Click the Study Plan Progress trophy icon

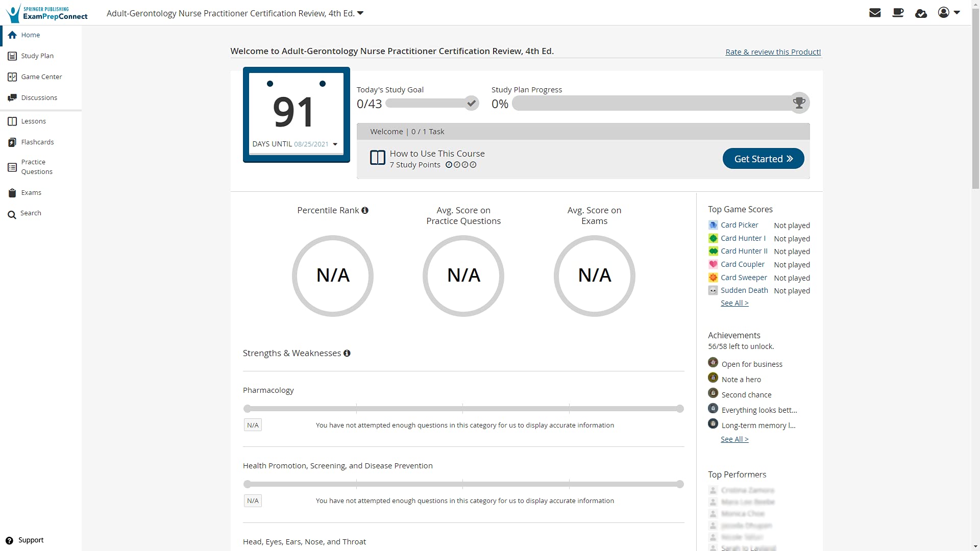(799, 103)
